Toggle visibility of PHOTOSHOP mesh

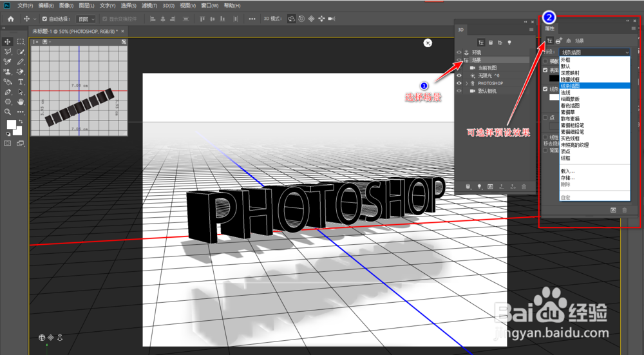pyautogui.click(x=459, y=83)
